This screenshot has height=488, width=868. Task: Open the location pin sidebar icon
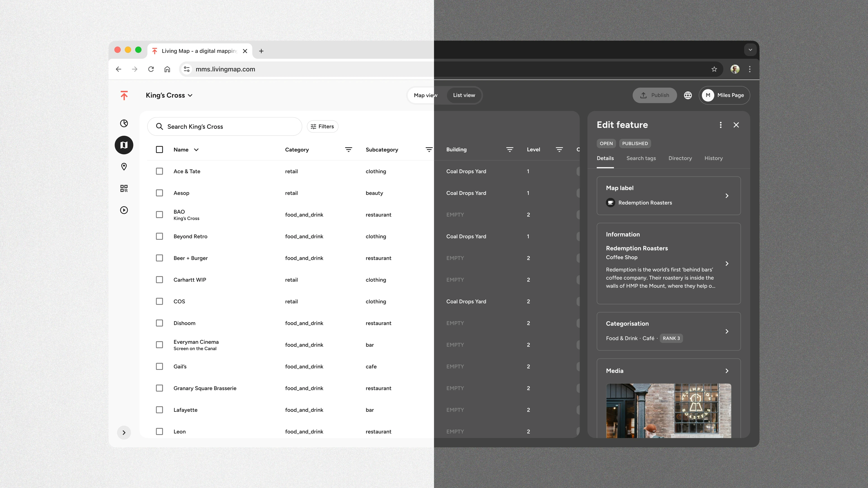click(x=124, y=167)
